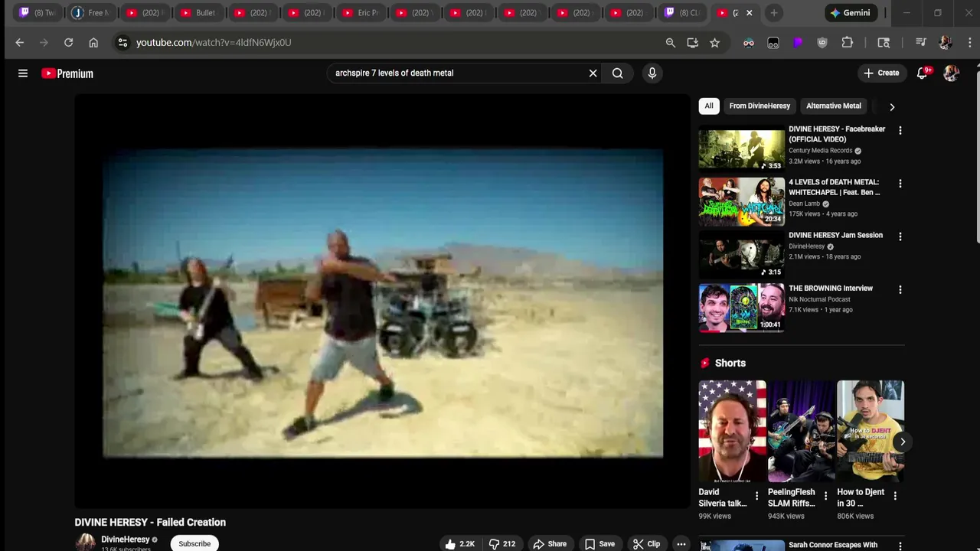Open a new browser tab
The height and width of the screenshot is (551, 980).
coord(774,13)
